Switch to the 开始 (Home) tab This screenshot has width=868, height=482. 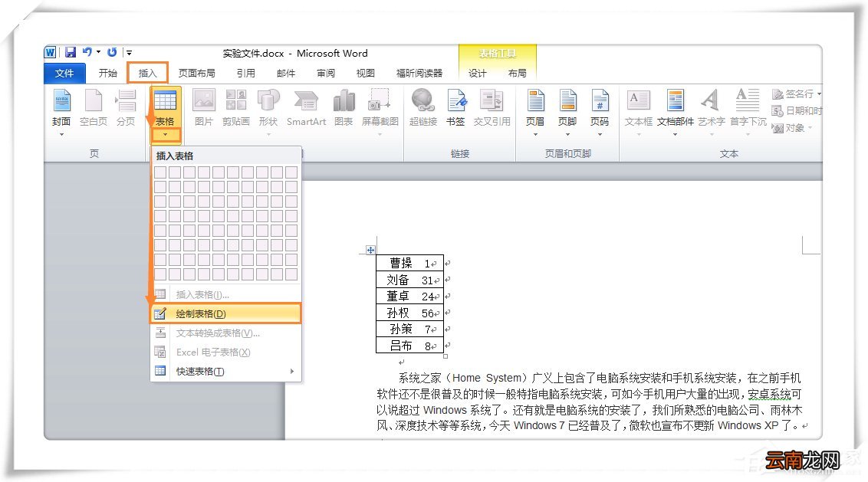coord(108,73)
